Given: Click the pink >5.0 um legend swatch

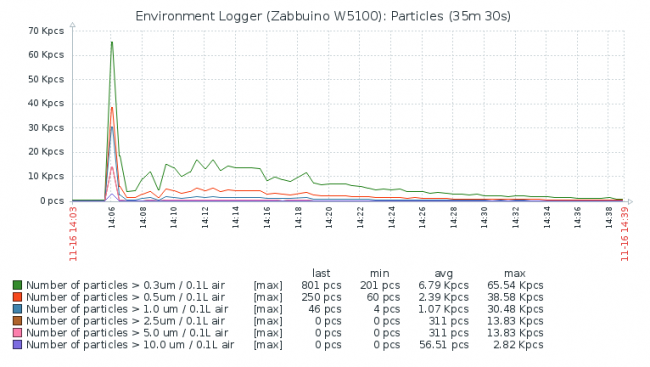Looking at the screenshot, I should coord(17,333).
